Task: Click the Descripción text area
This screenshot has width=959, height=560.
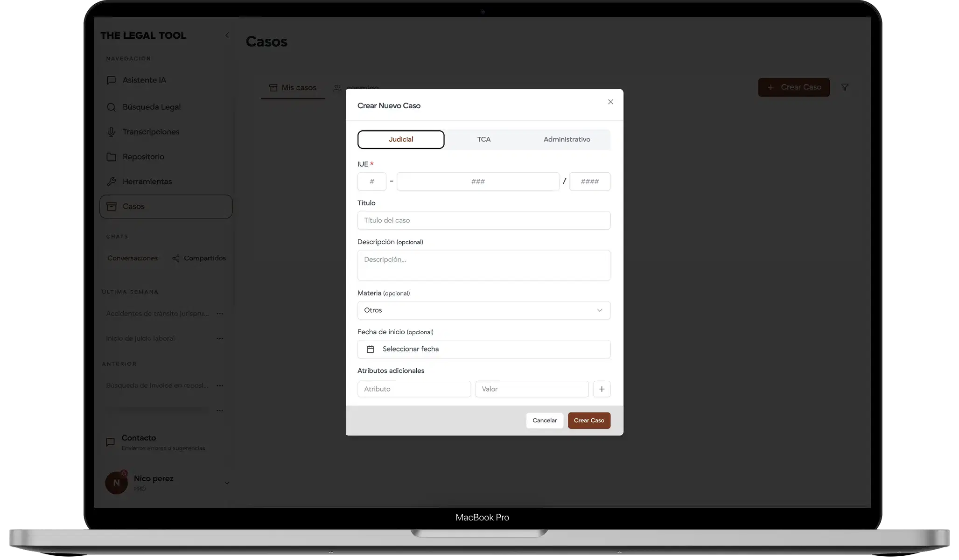Action: click(484, 266)
